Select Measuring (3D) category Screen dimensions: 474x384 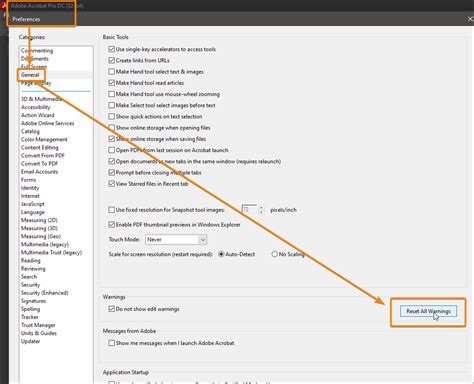(39, 228)
